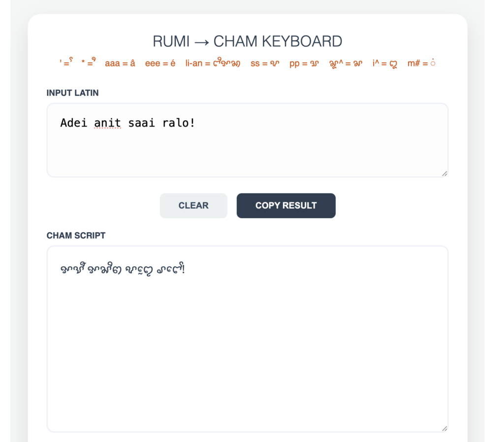Screen dimensions: 504x442
Task: Click the 'i^' shortcut hint
Action: [x=385, y=63]
